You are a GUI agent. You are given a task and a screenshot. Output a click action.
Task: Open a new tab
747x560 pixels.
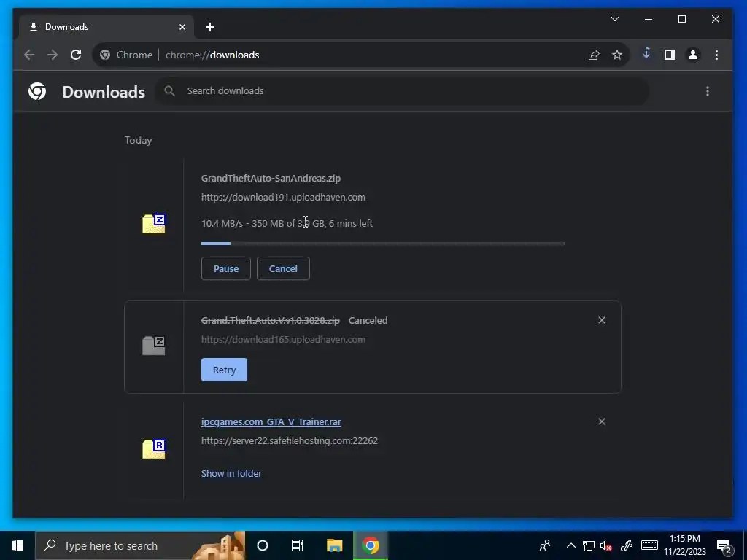210,27
